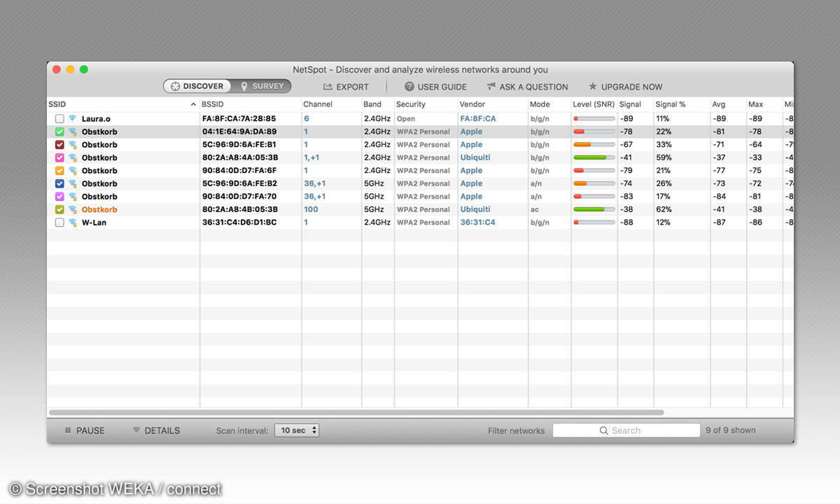840x504 pixels.
Task: Sort by Vendor column header
Action: 493,104
